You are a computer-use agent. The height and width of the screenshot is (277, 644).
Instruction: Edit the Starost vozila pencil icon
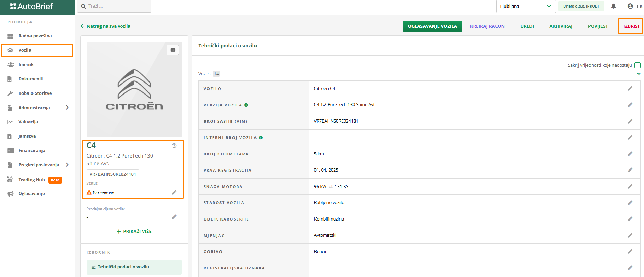pyautogui.click(x=630, y=203)
